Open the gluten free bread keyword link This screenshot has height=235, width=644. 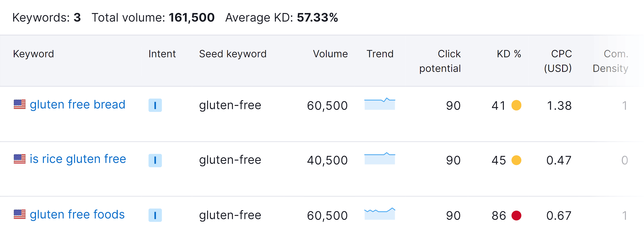(77, 105)
